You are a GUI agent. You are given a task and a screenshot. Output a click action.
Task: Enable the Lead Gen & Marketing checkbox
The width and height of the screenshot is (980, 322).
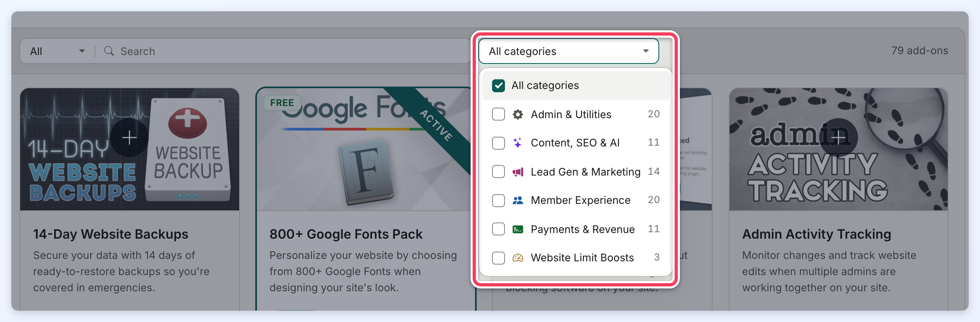coord(498,172)
